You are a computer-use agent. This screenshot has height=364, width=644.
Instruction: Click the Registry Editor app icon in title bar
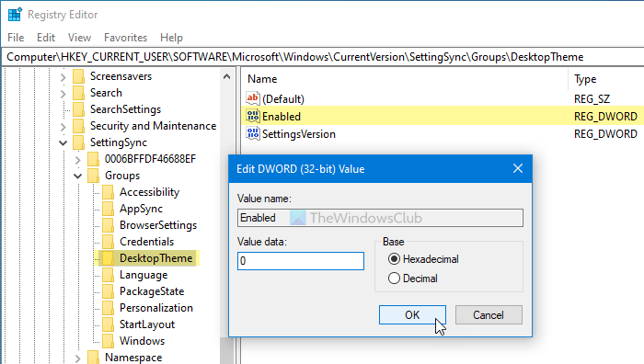tap(15, 15)
